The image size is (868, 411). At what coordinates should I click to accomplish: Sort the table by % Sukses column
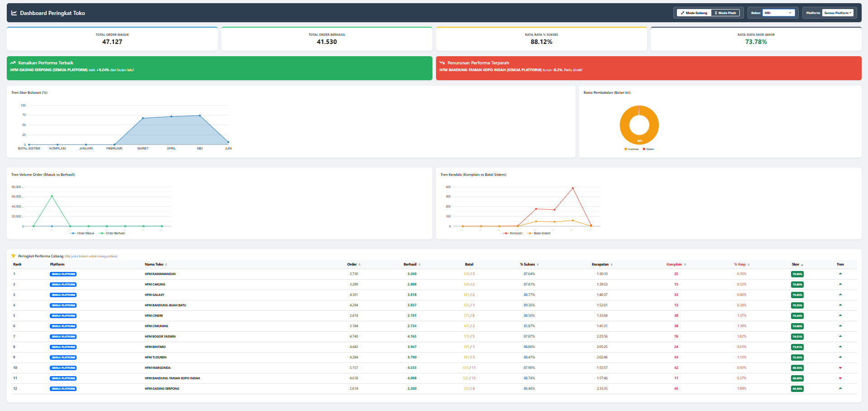(x=529, y=264)
